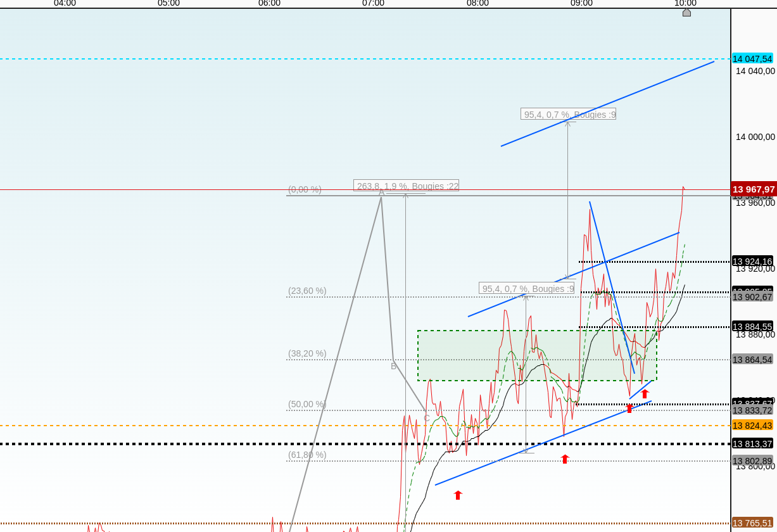Click the '263,8, 1,9 %, Bougies :22' measurement label
This screenshot has height=532, width=777.
point(406,186)
